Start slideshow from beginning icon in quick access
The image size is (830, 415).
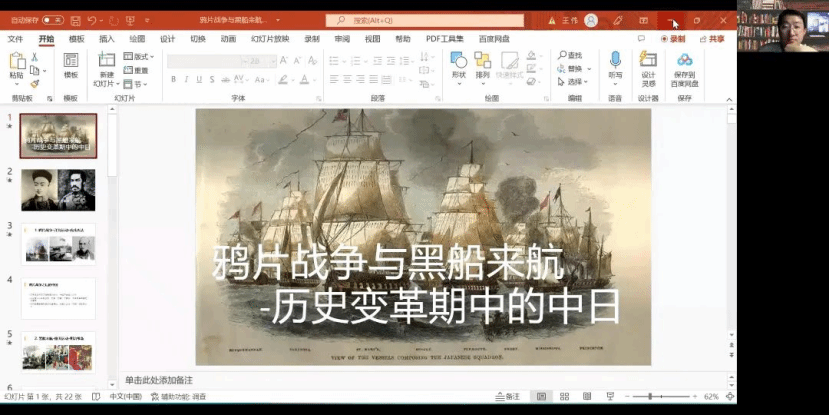pos(130,21)
